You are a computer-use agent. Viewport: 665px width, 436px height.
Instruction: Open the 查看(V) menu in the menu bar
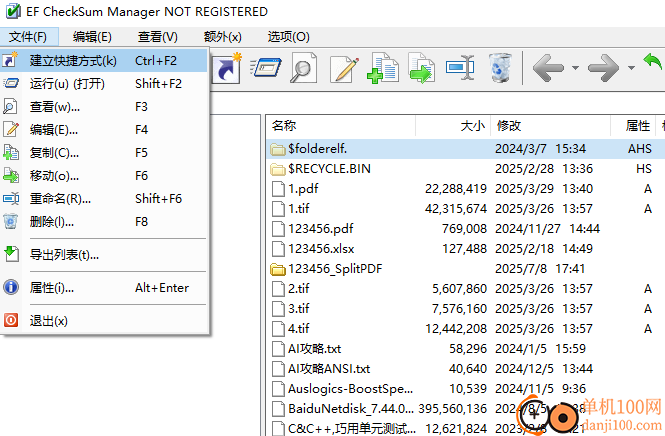pos(157,37)
